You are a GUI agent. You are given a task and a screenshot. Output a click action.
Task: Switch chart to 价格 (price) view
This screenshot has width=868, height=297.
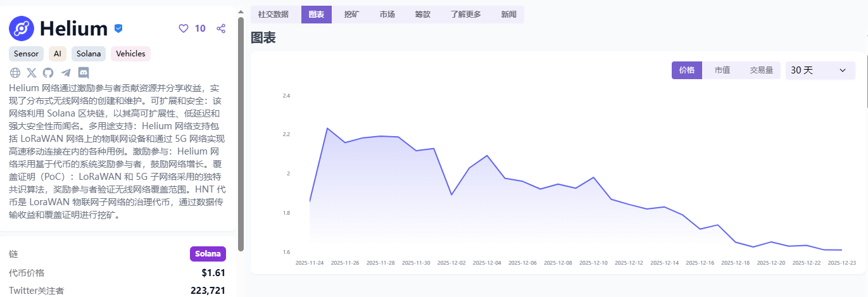[x=687, y=70]
